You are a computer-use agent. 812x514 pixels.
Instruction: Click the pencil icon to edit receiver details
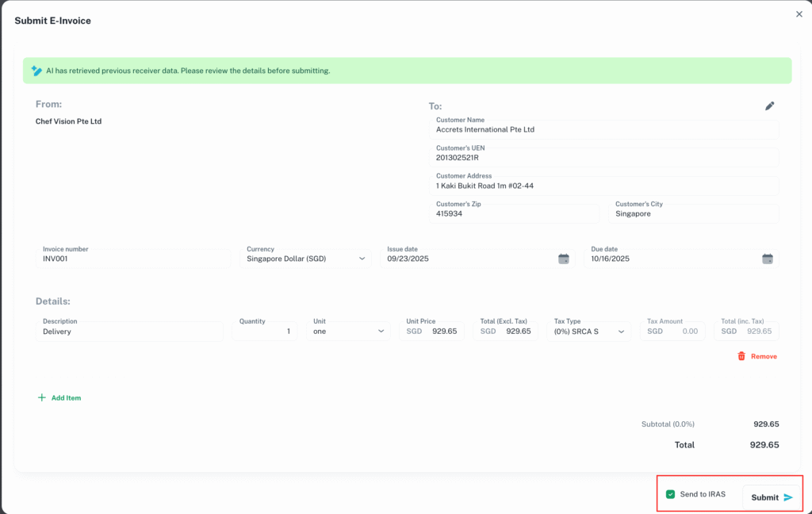pos(769,105)
